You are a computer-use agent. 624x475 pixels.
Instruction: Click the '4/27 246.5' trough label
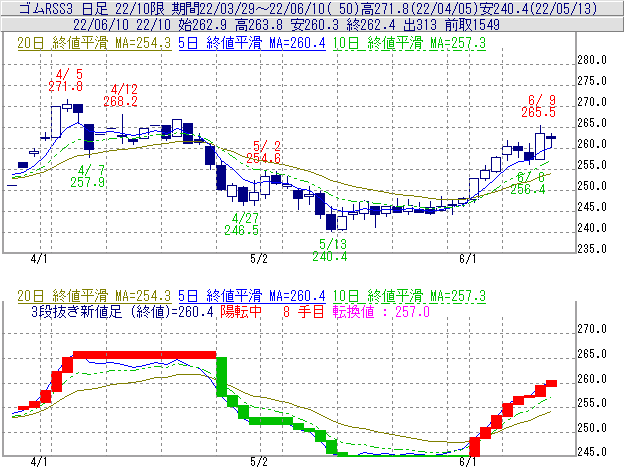click(242, 224)
